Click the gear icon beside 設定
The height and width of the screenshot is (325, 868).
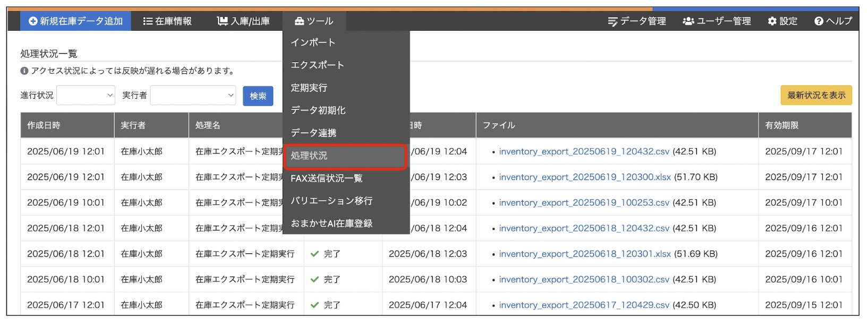pos(772,21)
